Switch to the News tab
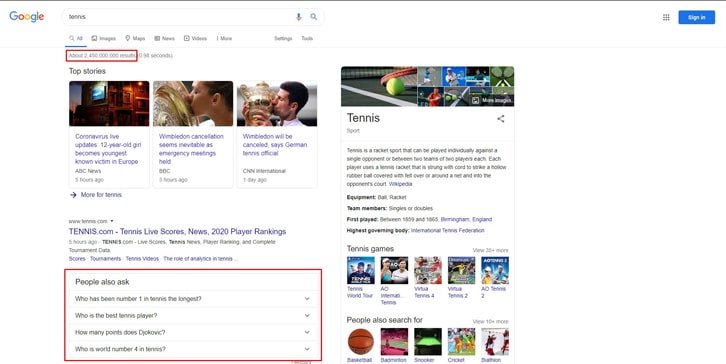 (164, 38)
